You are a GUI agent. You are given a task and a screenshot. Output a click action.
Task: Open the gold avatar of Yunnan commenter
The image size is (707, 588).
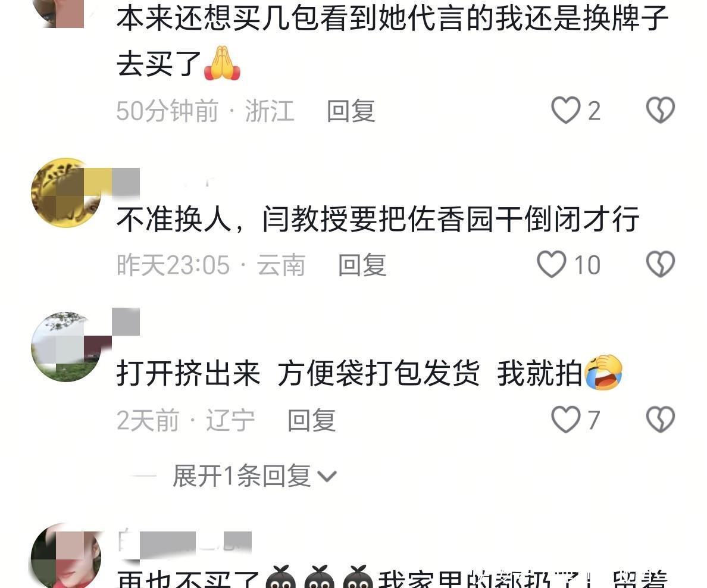pos(66,193)
